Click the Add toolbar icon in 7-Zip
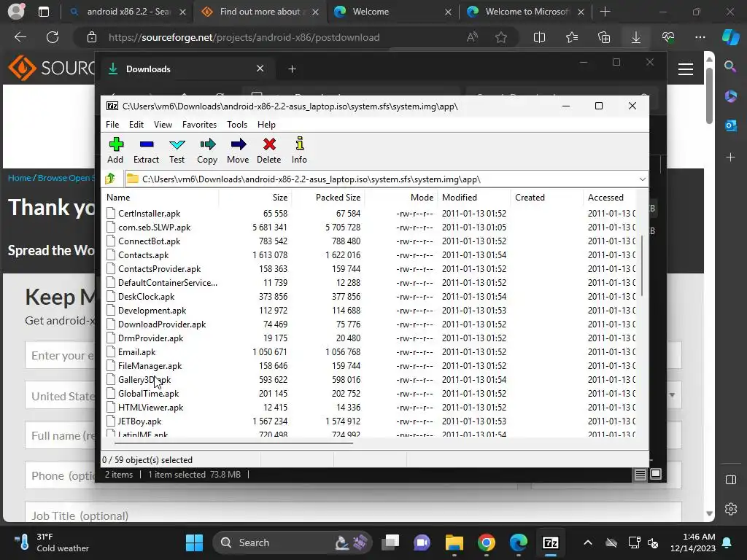Viewport: 747px width, 560px height. tap(115, 150)
